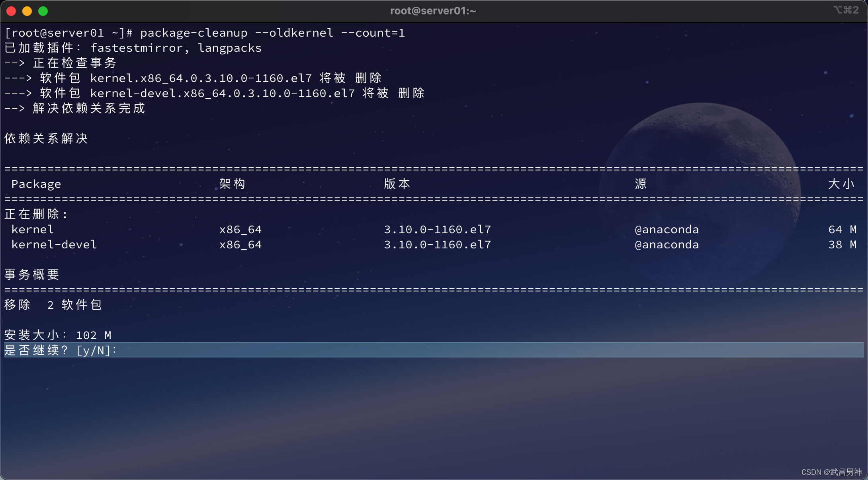This screenshot has height=480, width=868.
Task: Click the CSDN watermark text
Action: tap(831, 472)
